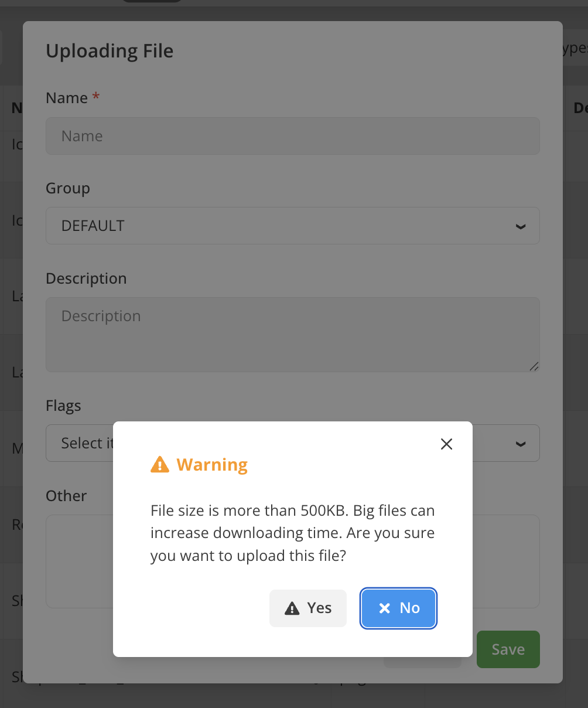588x708 pixels.
Task: Click the chevron on the Group selector
Action: click(x=520, y=226)
